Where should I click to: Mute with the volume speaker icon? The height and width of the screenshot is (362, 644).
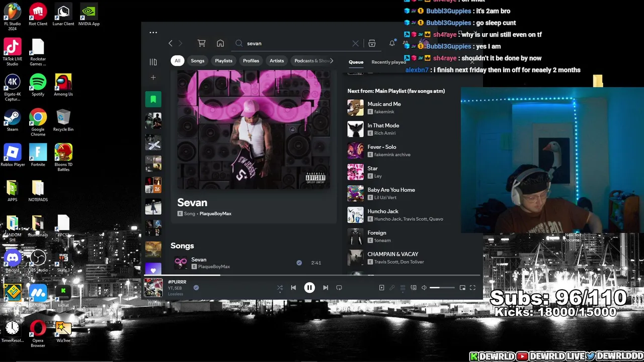[x=424, y=288]
